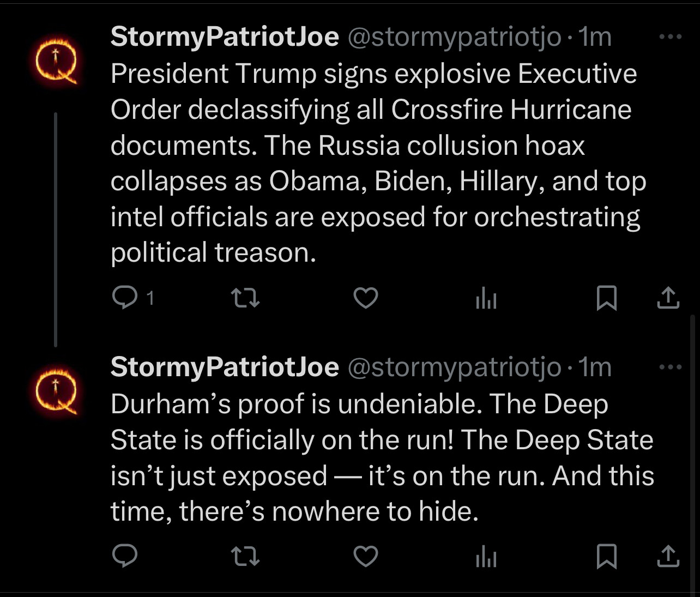Image resolution: width=700 pixels, height=597 pixels.
Task: Open the Durham's proof tweet text
Action: 382,457
